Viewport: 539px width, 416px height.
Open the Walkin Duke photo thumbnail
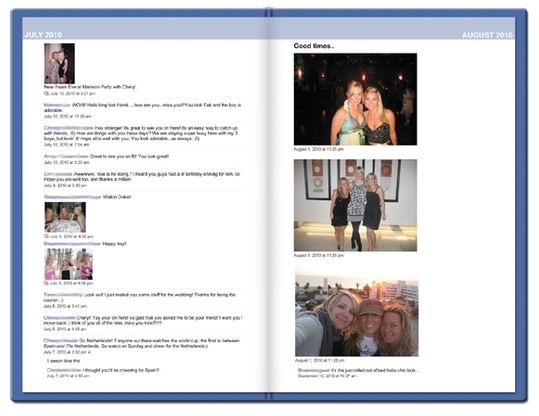(x=65, y=217)
